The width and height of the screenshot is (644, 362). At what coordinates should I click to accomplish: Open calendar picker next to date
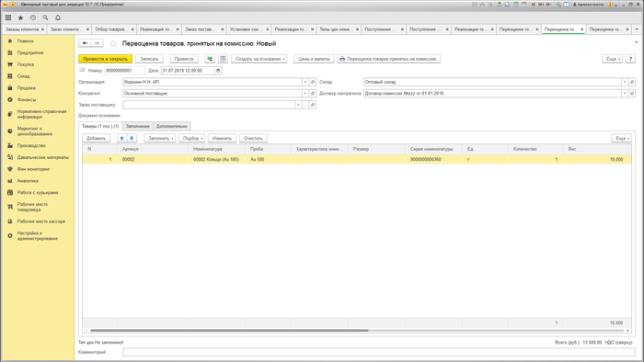[x=218, y=71]
